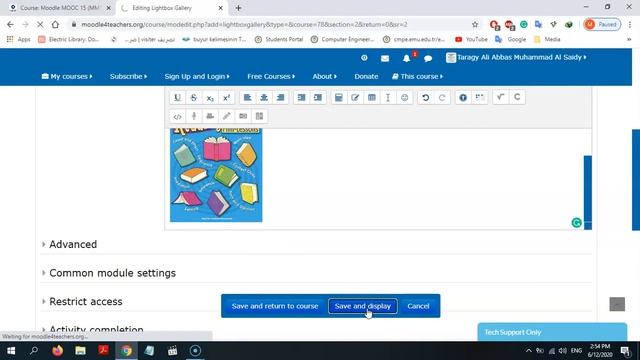Image resolution: width=640 pixels, height=360 pixels.
Task: Outdent the selected text
Action: click(x=301, y=98)
